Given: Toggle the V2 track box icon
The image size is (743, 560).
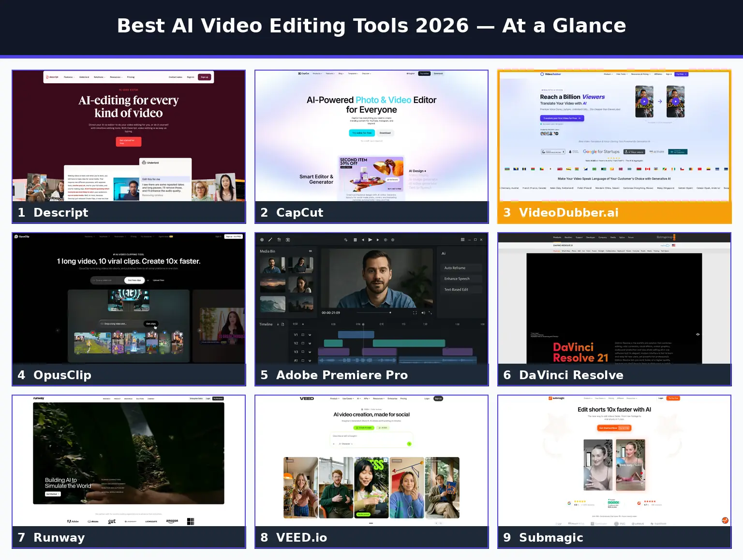Looking at the screenshot, I should [x=303, y=343].
